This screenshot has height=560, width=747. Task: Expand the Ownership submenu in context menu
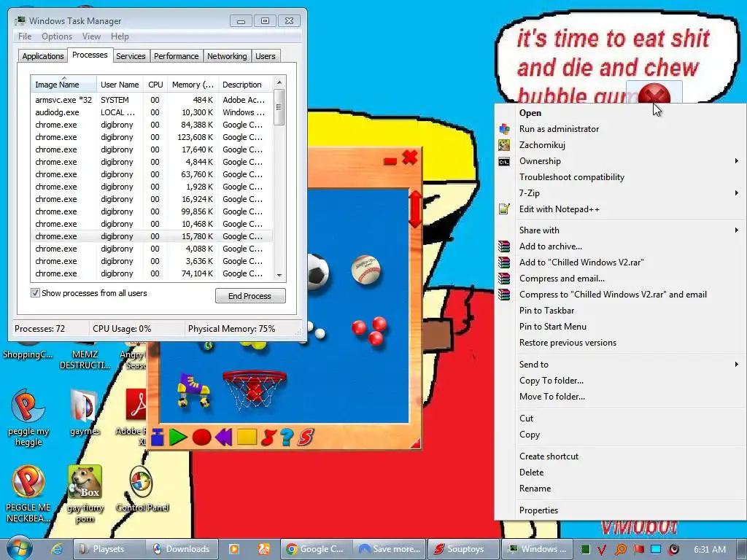click(x=622, y=161)
